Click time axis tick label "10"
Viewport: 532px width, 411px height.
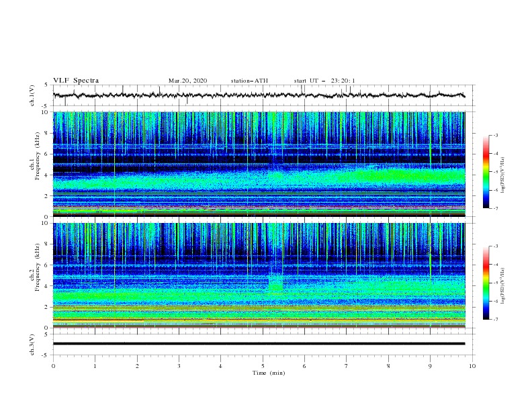(472, 366)
